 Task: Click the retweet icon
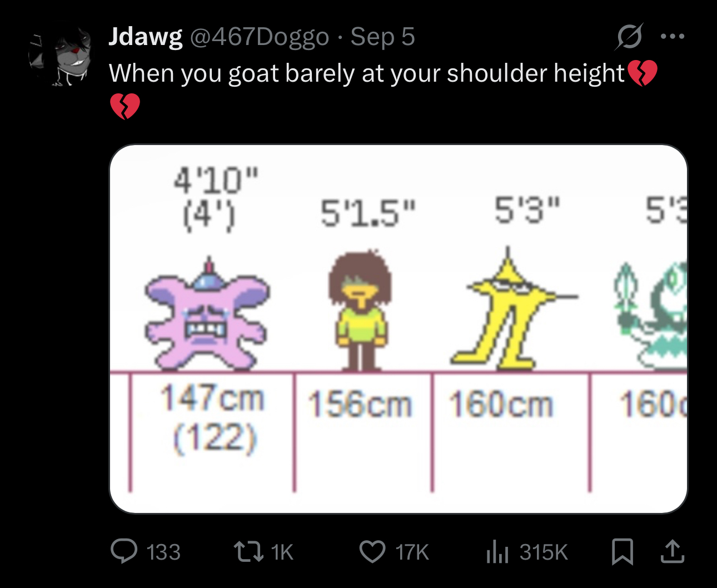coord(248,551)
